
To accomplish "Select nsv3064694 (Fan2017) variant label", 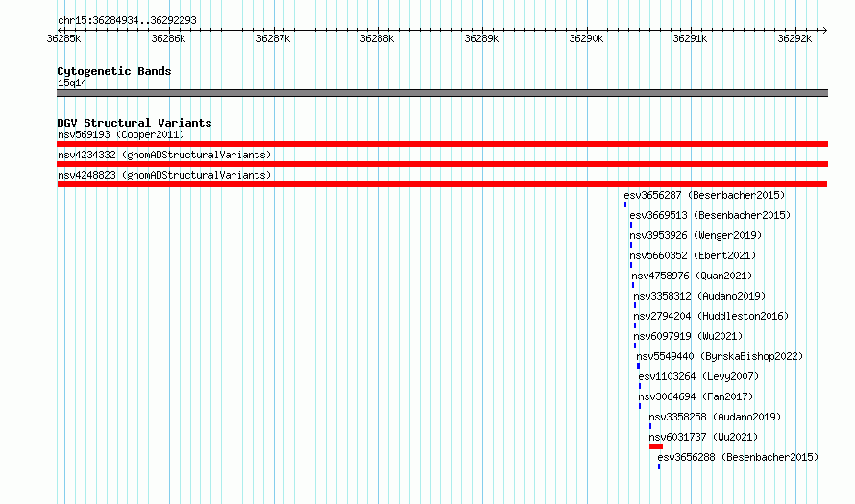I will [696, 396].
